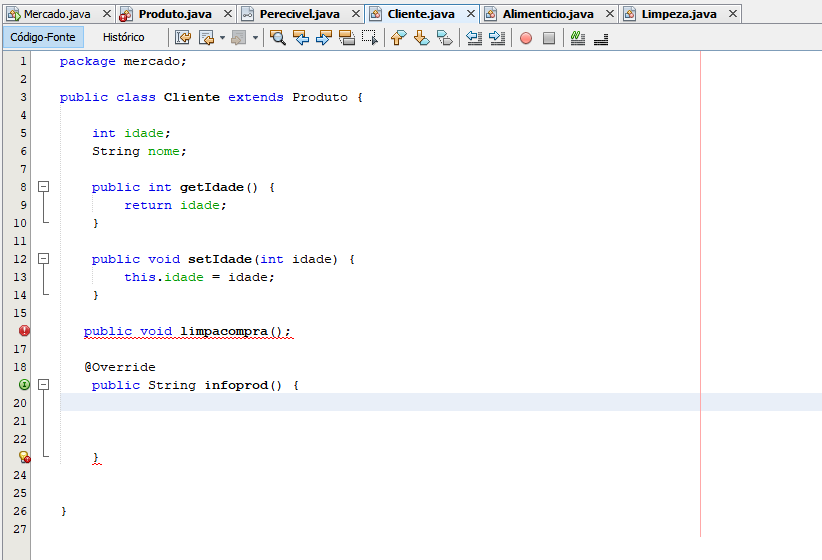This screenshot has width=822, height=560.
Task: Click line number 1 in gutter
Action: tap(23, 61)
